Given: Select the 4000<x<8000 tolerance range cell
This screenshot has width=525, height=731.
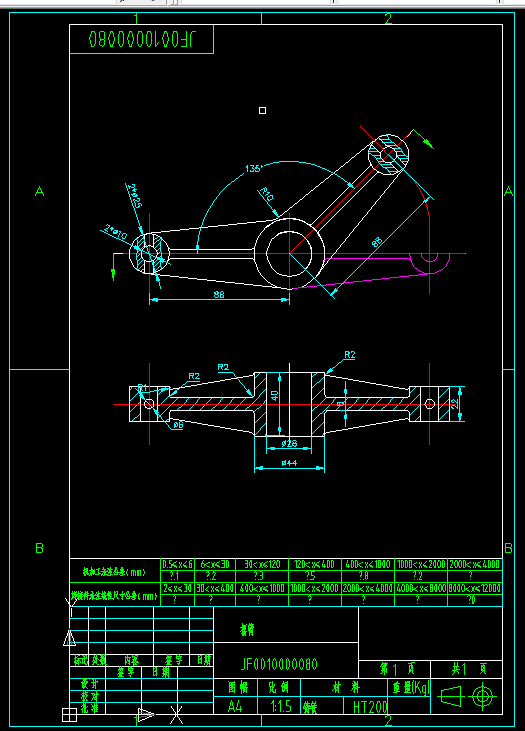Looking at the screenshot, I should coord(421,588).
